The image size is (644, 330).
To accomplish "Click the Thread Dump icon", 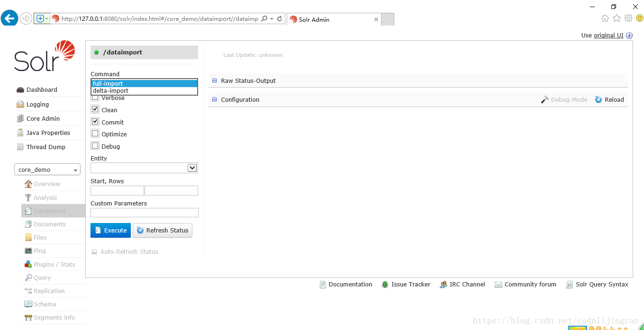I will 20,147.
